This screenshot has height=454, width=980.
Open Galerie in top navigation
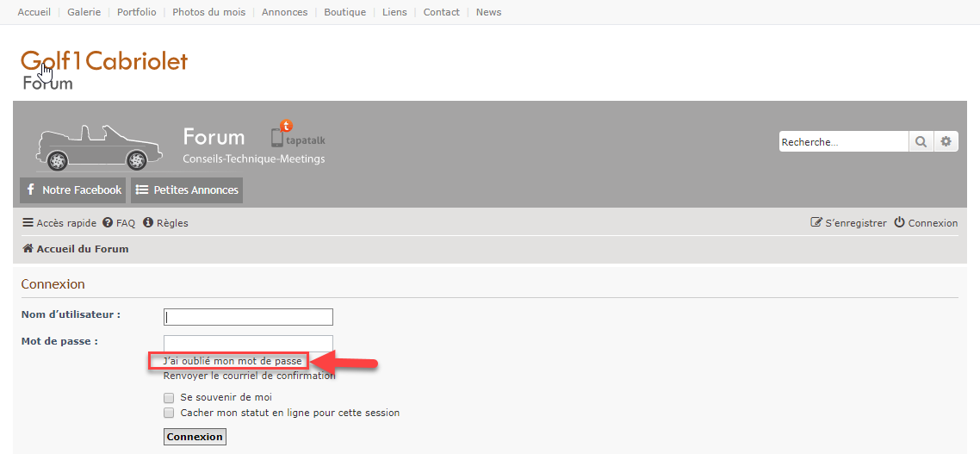coord(84,12)
